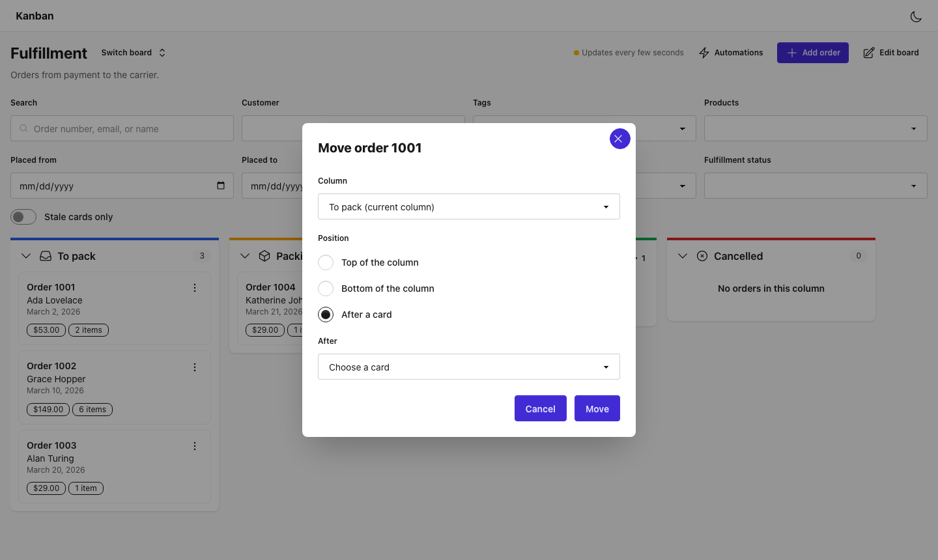Click the Add order button
This screenshot has width=938, height=560.
pos(813,53)
